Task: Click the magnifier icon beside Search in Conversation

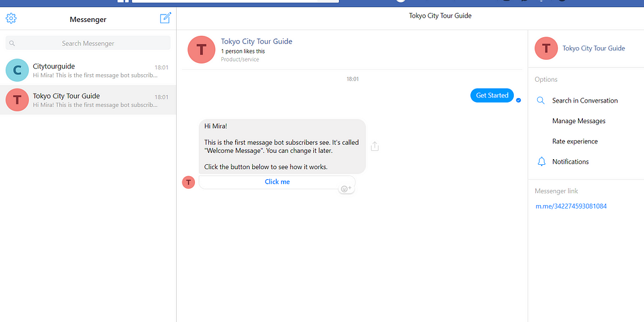Action: 541,101
